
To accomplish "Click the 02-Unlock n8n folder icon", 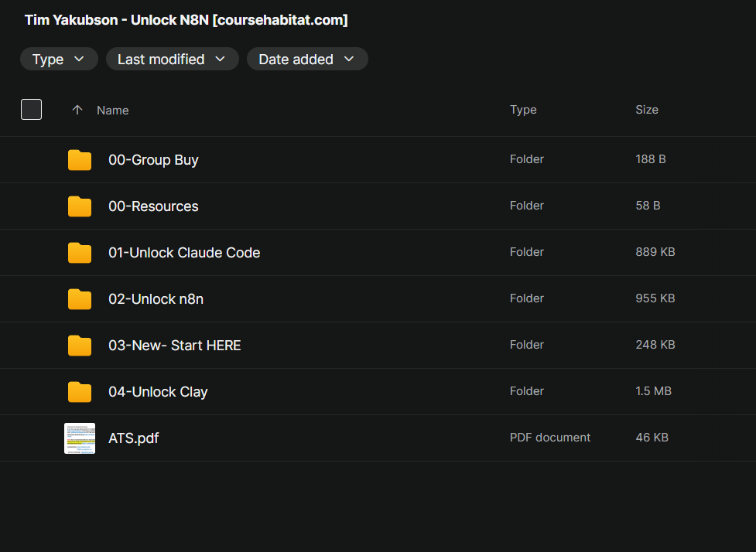I will coord(80,299).
